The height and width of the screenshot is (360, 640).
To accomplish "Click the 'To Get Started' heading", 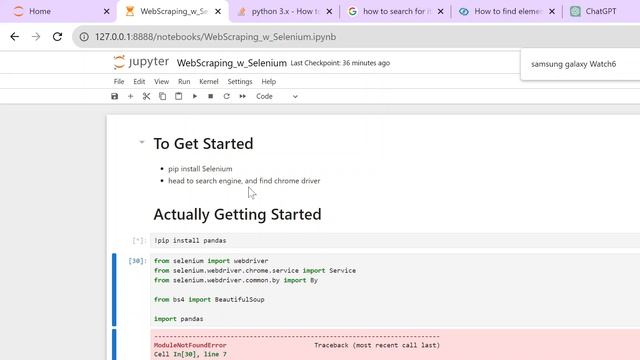I will tap(203, 144).
